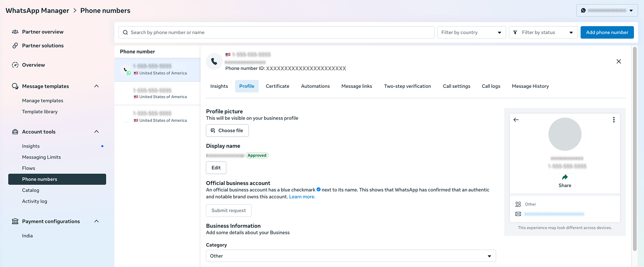This screenshot has height=267, width=644.
Task: Click the Account tools icon in sidebar
Action: click(14, 132)
